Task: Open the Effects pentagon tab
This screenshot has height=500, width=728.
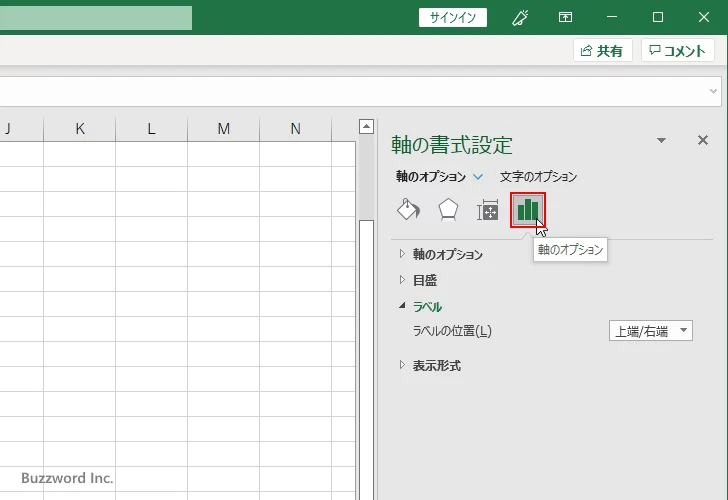Action: coord(448,210)
